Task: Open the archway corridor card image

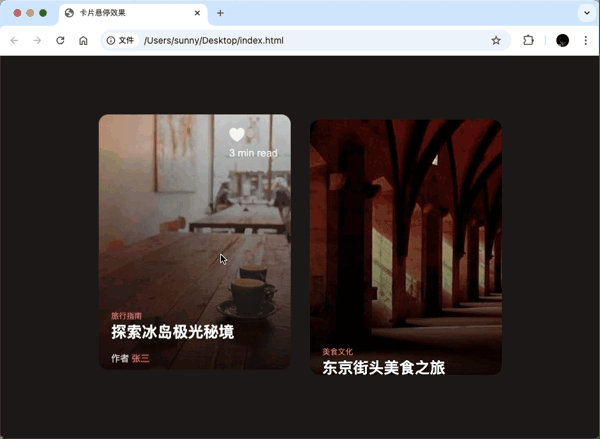Action: pos(406,247)
